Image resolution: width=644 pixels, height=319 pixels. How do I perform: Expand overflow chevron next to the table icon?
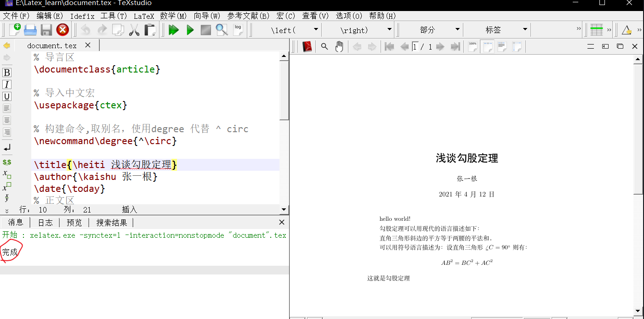pyautogui.click(x=609, y=30)
